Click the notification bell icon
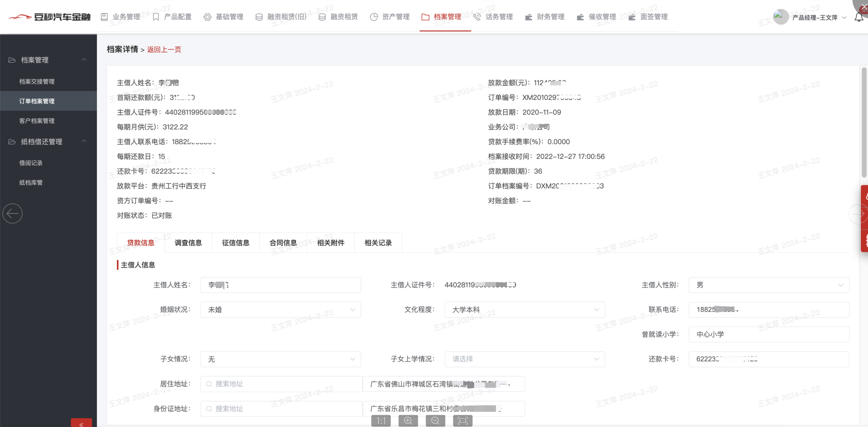The height and width of the screenshot is (427, 868). (859, 17)
